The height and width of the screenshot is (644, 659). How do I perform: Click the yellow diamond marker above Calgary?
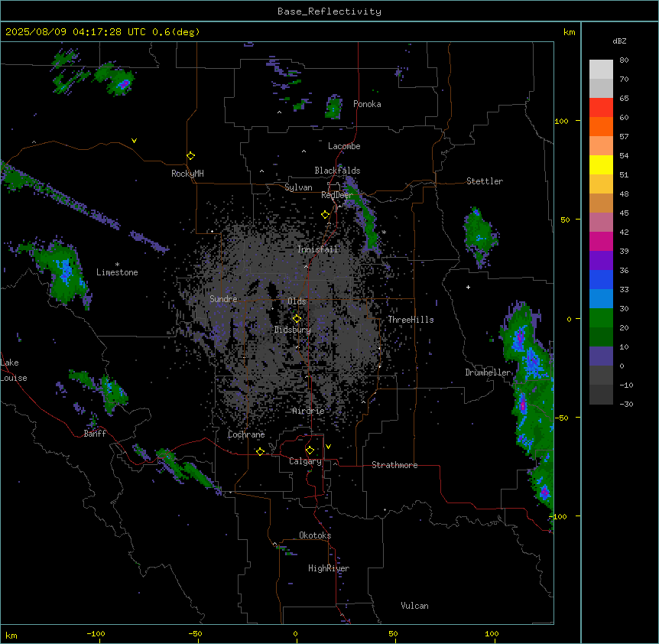point(310,450)
